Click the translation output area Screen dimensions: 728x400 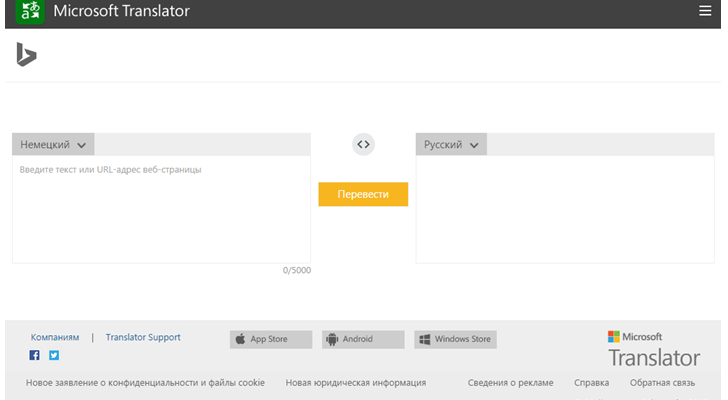click(x=565, y=210)
